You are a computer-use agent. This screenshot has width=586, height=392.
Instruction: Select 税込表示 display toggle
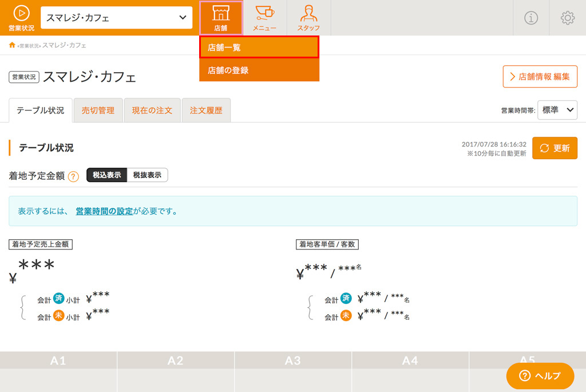pos(107,175)
